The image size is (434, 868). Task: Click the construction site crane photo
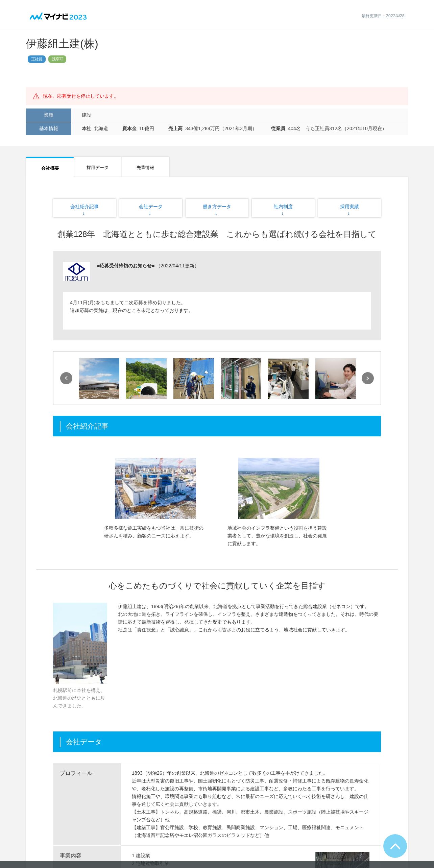click(x=155, y=488)
